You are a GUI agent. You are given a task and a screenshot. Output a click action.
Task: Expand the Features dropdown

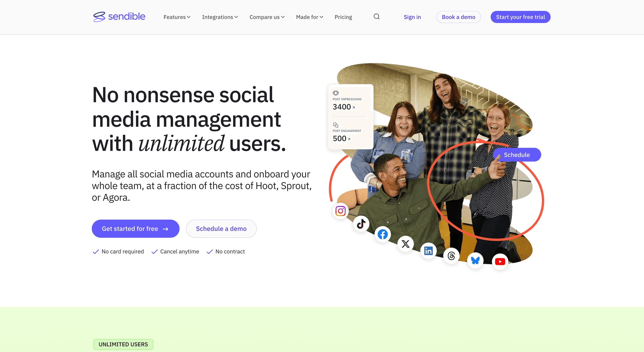coord(177,17)
